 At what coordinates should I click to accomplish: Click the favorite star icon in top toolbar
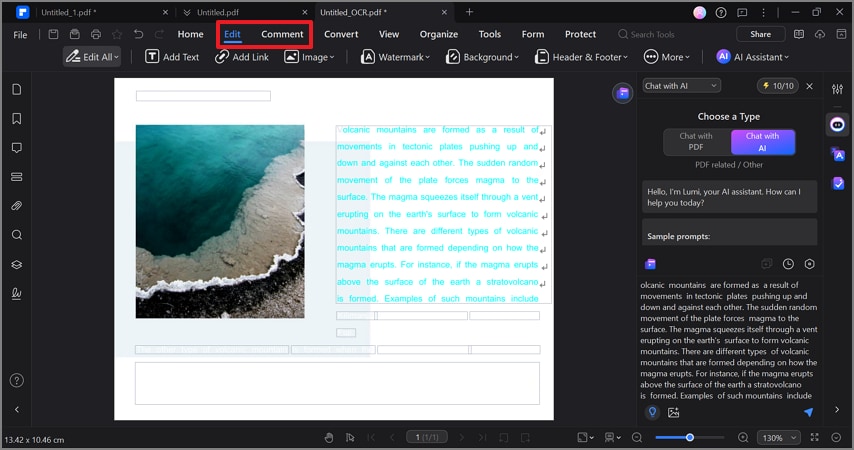(x=117, y=34)
